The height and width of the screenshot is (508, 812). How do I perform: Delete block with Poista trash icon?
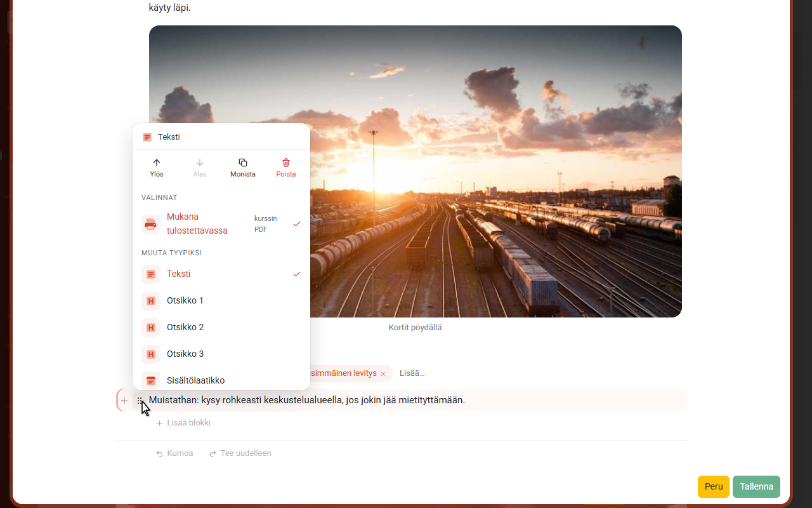click(286, 168)
